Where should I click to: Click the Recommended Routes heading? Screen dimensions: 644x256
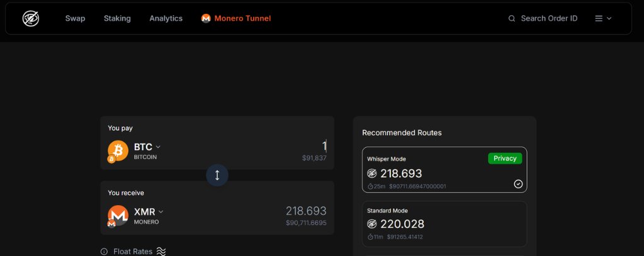(402, 133)
